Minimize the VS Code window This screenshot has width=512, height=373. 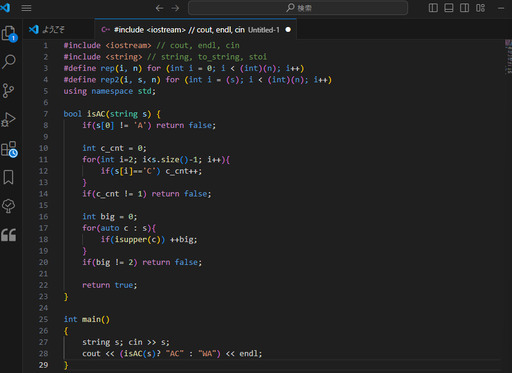(x=501, y=8)
